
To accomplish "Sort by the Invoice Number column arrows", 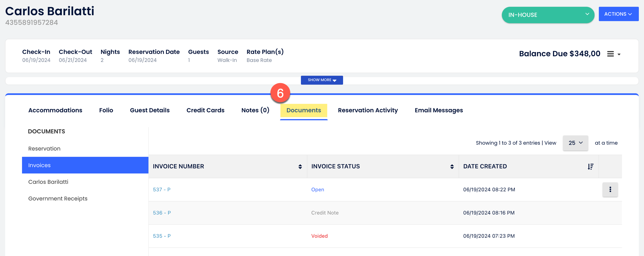I will (300, 167).
